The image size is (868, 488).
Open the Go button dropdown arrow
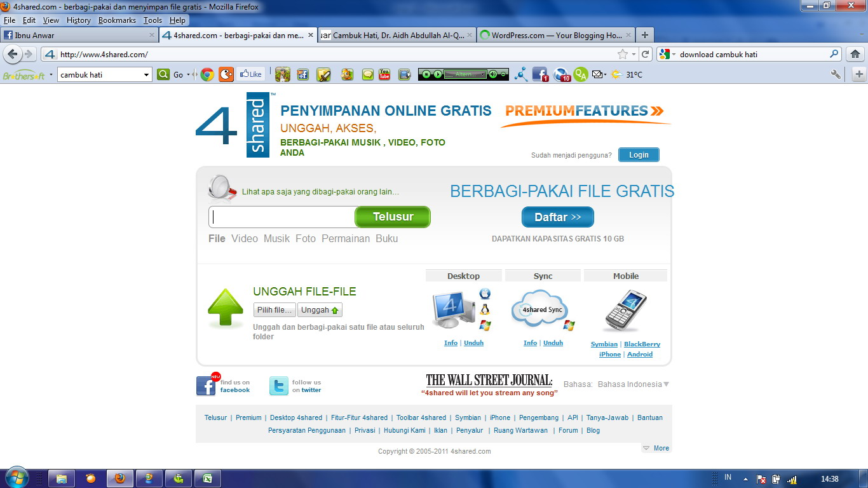189,74
